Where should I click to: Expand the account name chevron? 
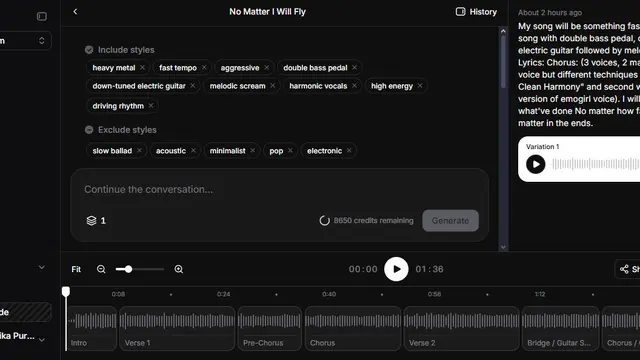[x=42, y=339]
